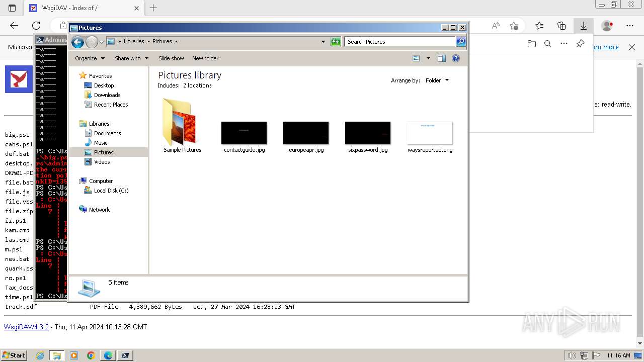Refresh the Pictures folder address bar
Screen dimensions: 644x362
[x=336, y=42]
